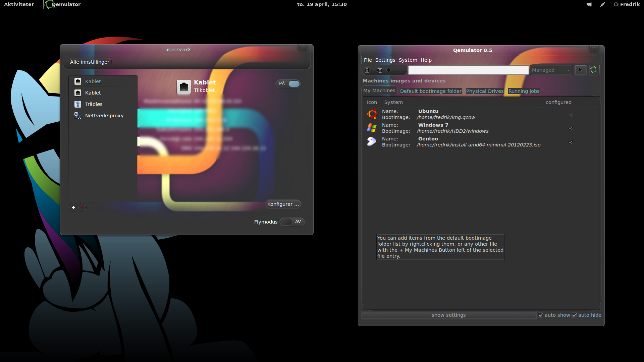Switch to the Running jobs tab
This screenshot has height=362, width=644.
click(x=524, y=91)
